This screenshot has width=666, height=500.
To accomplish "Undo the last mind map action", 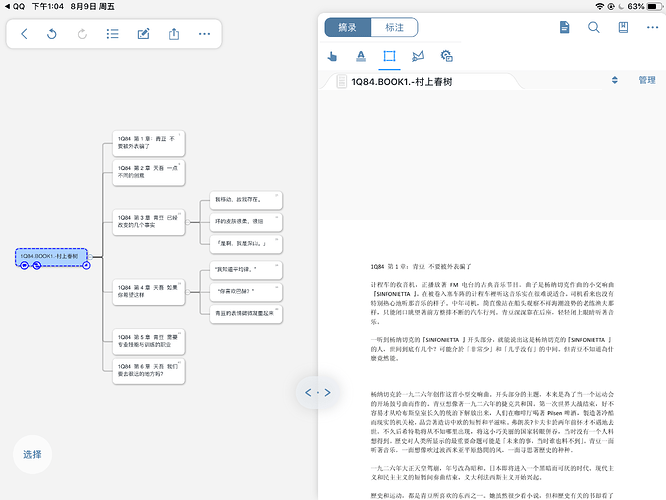I will (x=52, y=34).
